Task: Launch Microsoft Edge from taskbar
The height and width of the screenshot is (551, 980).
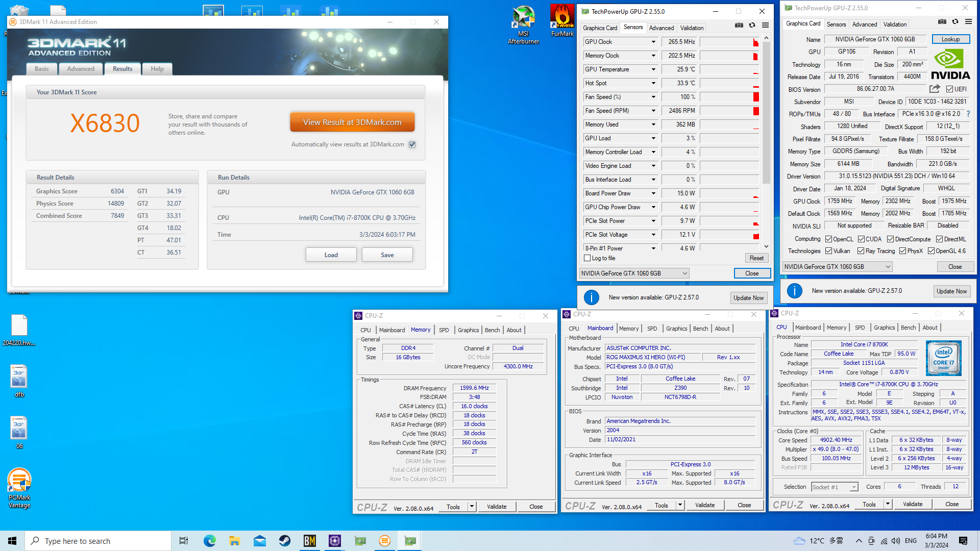Action: pos(210,541)
